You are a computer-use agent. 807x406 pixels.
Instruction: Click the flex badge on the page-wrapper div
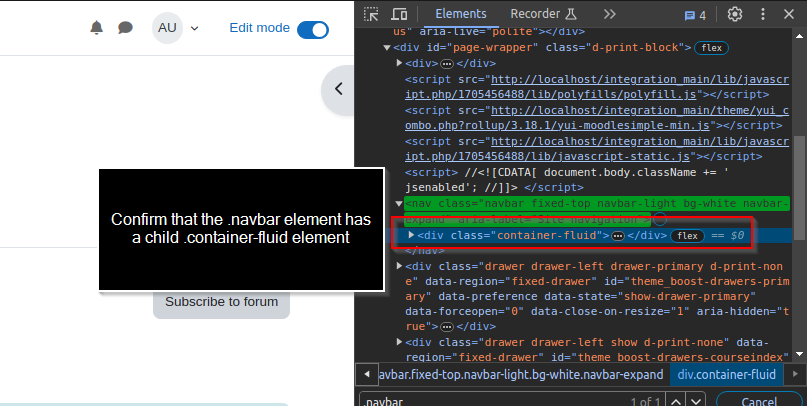pos(711,48)
